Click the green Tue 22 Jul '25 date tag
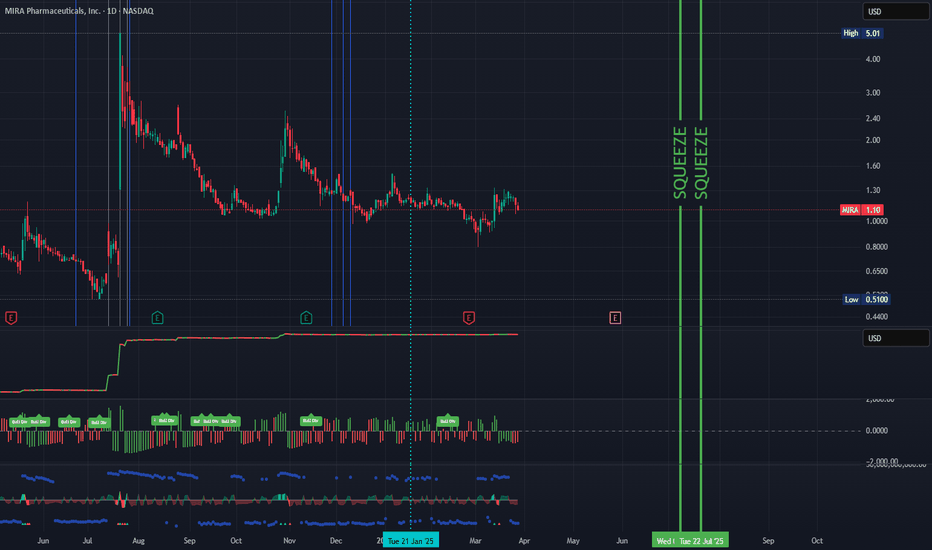Screen dimensions: 932x550 [702, 540]
